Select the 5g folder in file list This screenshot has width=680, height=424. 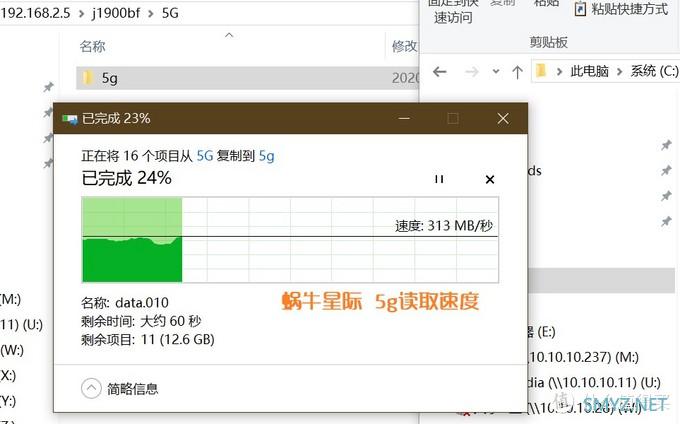(248, 78)
